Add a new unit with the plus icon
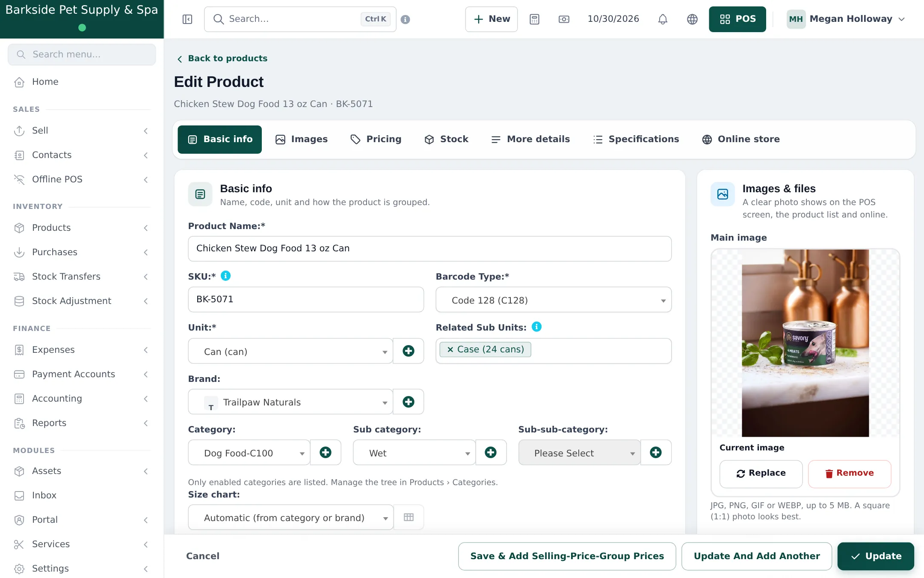The width and height of the screenshot is (924, 578). (x=409, y=351)
